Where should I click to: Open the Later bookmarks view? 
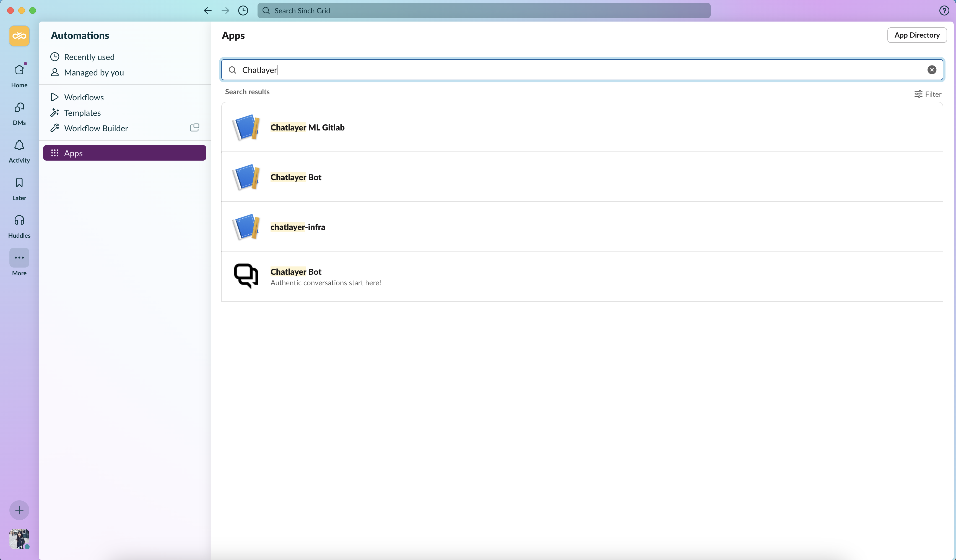click(x=19, y=188)
